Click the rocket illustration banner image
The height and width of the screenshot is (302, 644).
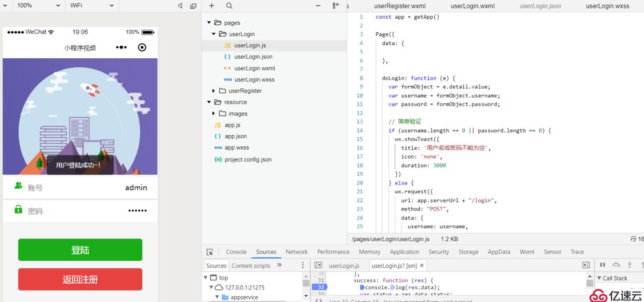(x=80, y=116)
